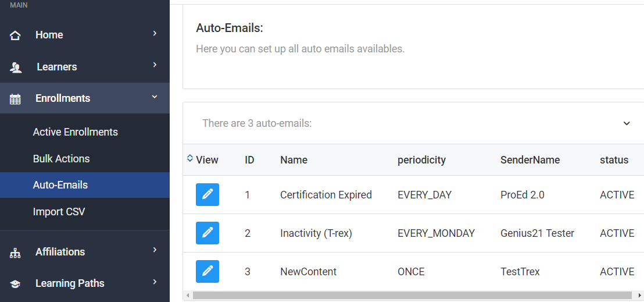The height and width of the screenshot is (302, 644).
Task: Open Bulk Actions submenu item
Action: pyautogui.click(x=61, y=159)
